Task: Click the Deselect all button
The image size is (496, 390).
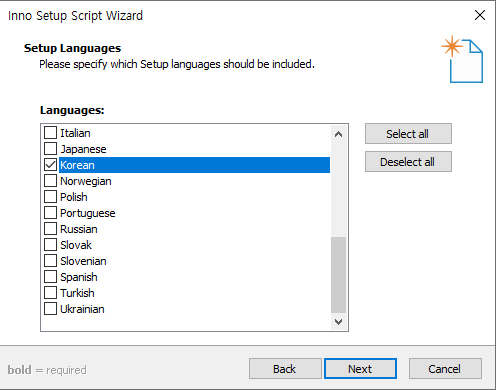Action: coord(408,162)
